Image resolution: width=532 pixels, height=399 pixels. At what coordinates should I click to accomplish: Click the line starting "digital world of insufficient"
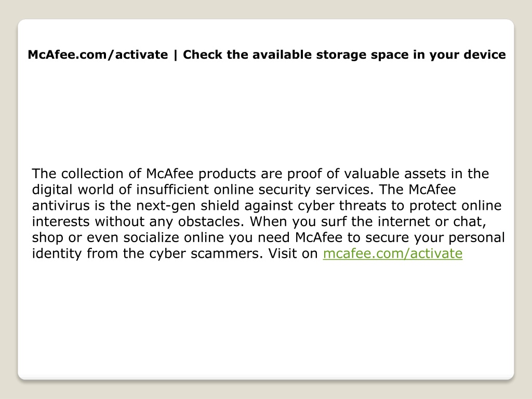(244, 190)
